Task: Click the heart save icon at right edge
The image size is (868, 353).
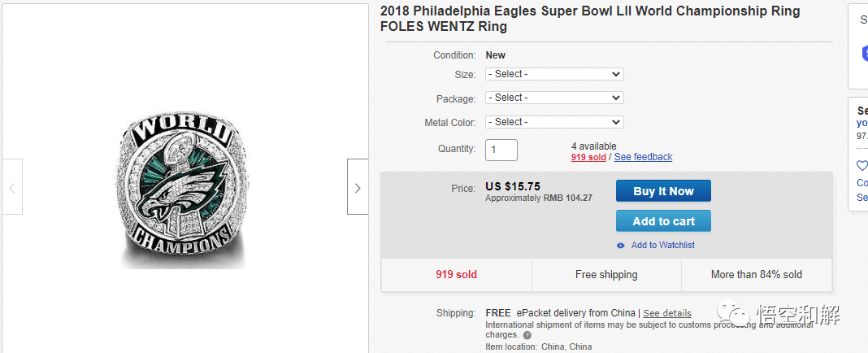Action: pos(862,166)
